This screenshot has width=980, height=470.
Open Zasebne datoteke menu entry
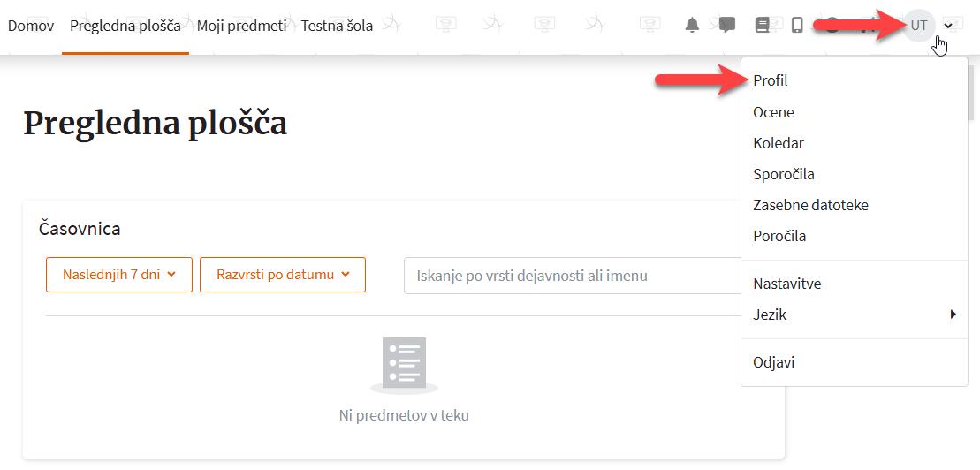tap(810, 205)
